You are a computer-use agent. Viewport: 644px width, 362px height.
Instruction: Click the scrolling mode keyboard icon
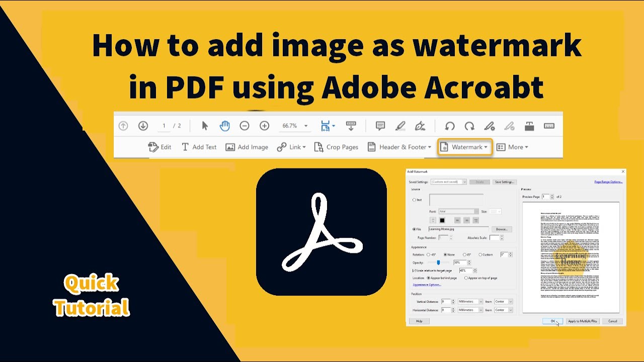(351, 126)
